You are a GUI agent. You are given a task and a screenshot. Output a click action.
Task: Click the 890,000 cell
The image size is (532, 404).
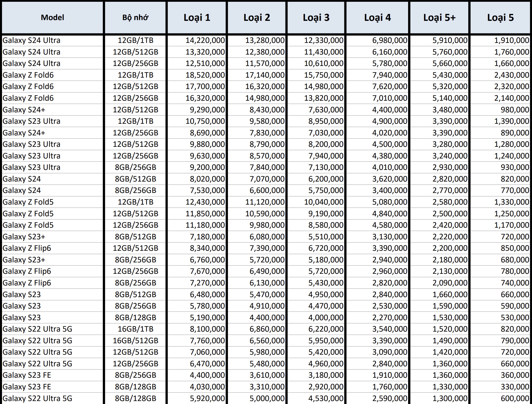pyautogui.click(x=500, y=133)
